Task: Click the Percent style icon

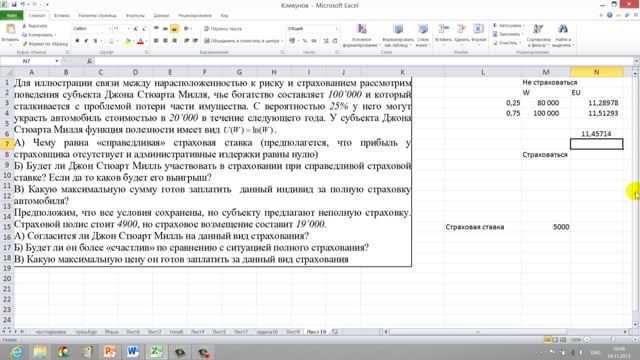Action: pos(304,41)
